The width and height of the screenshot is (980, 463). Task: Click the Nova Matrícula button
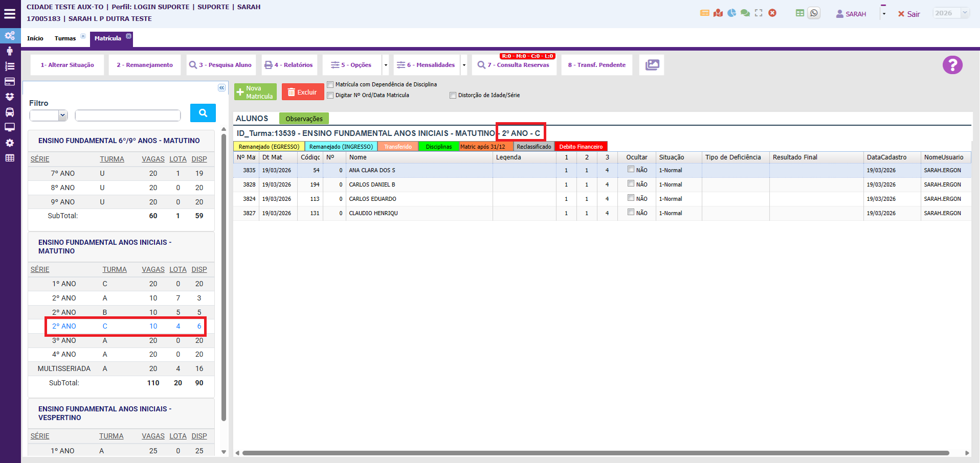[255, 92]
